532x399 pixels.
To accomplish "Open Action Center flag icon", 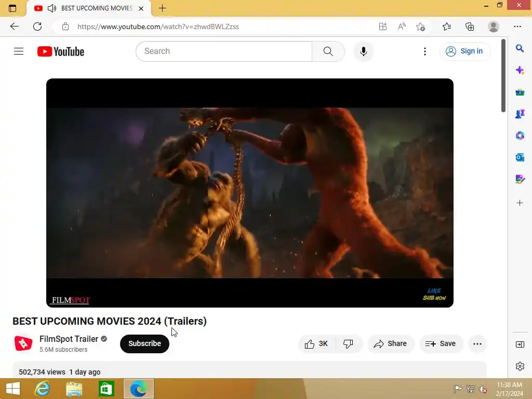I will click(x=458, y=389).
